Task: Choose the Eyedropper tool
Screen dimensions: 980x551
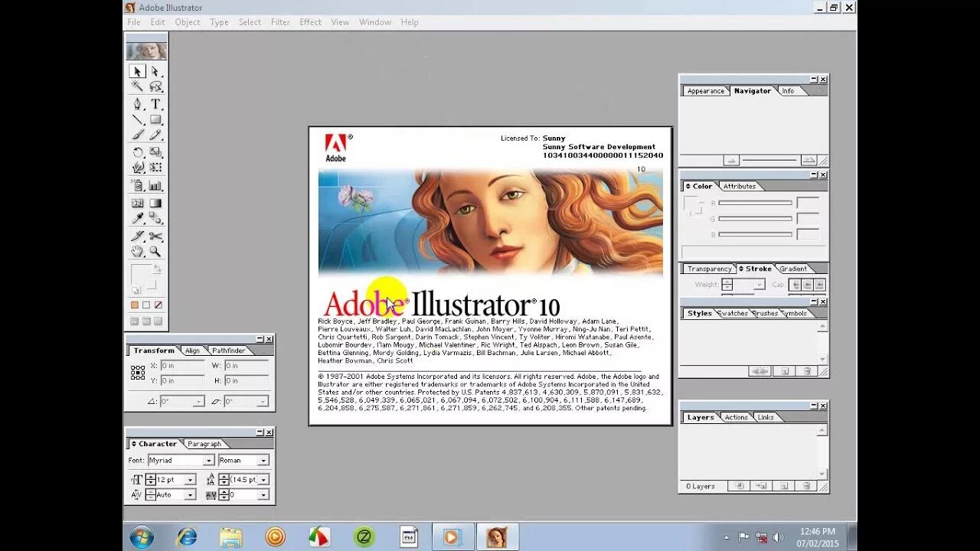Action: pyautogui.click(x=138, y=219)
